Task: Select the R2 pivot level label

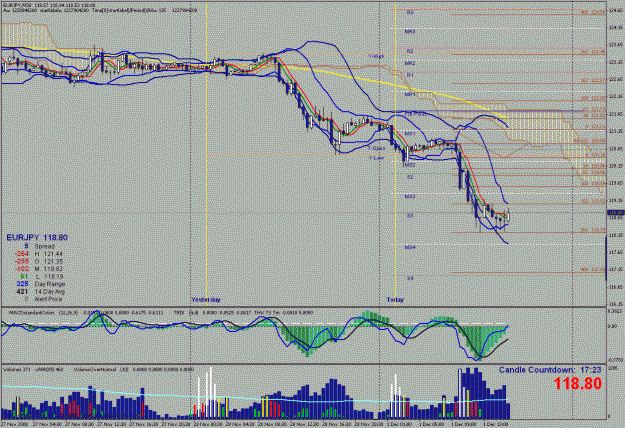Action: tap(410, 51)
